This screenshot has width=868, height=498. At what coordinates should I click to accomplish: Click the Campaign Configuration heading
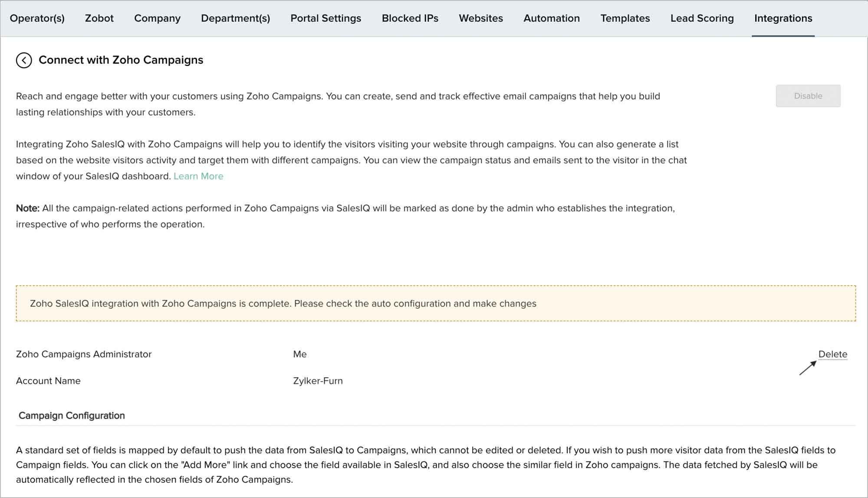tap(72, 416)
